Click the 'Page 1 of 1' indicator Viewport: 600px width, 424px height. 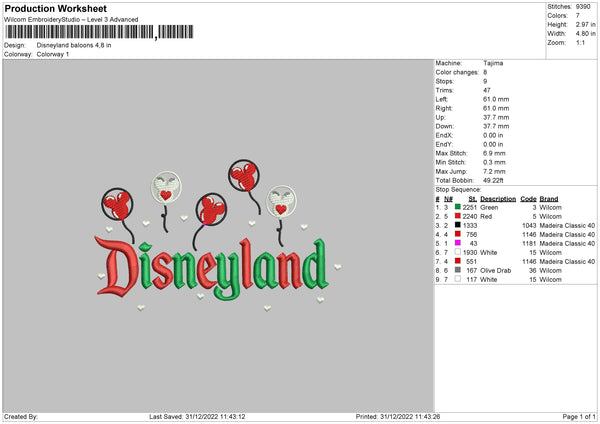click(579, 417)
